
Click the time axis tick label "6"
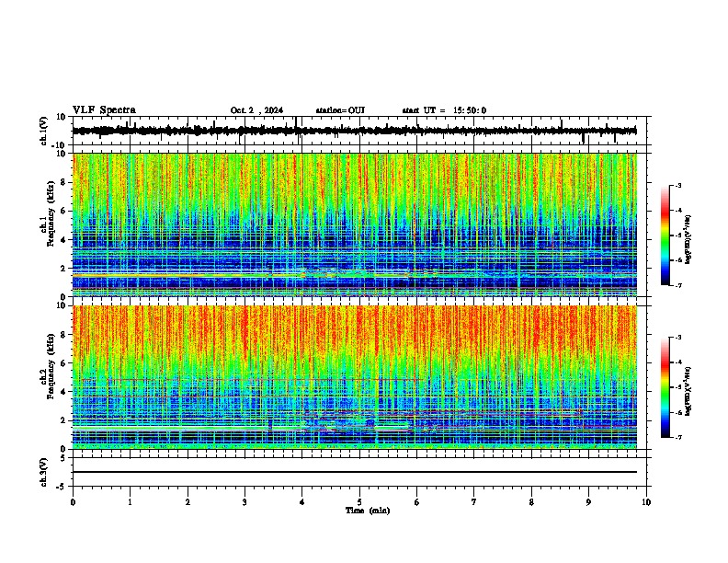(x=417, y=502)
